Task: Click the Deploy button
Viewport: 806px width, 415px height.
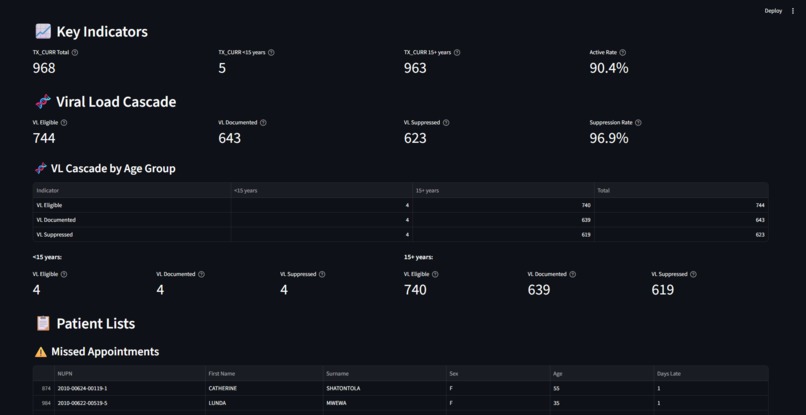Action: pyautogui.click(x=773, y=11)
